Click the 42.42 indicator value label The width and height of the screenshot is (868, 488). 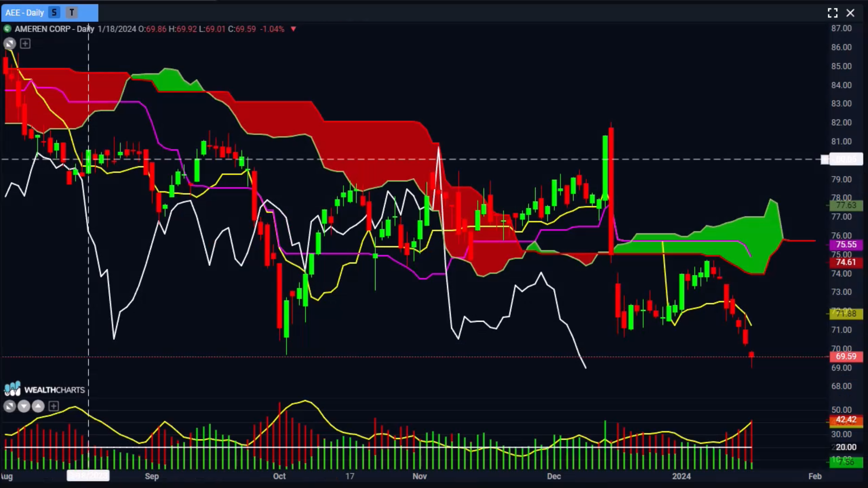[x=846, y=420]
